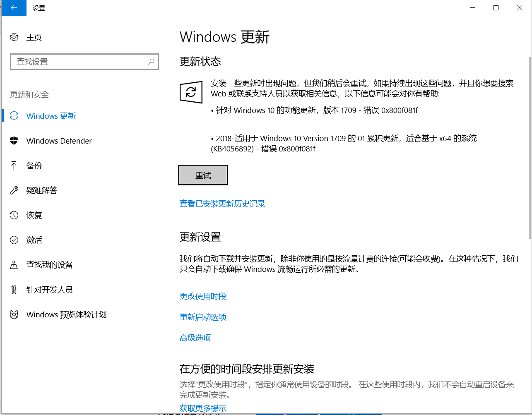The height and width of the screenshot is (415, 532).
Task: Open the 高级选项 link
Action: pos(195,338)
